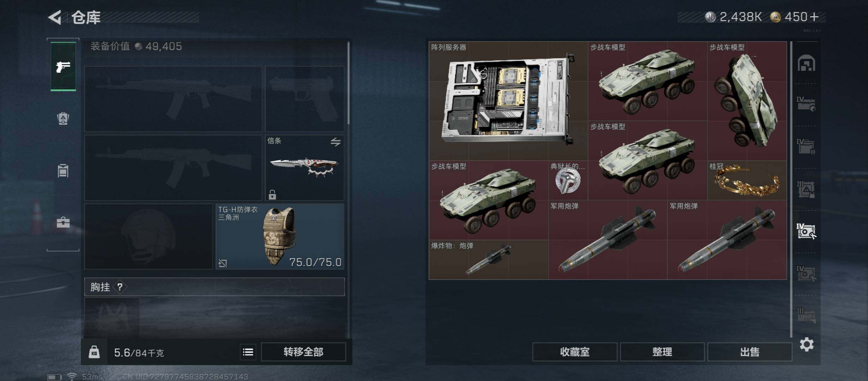Click the 出售 sell button
The height and width of the screenshot is (381, 868).
coord(750,352)
